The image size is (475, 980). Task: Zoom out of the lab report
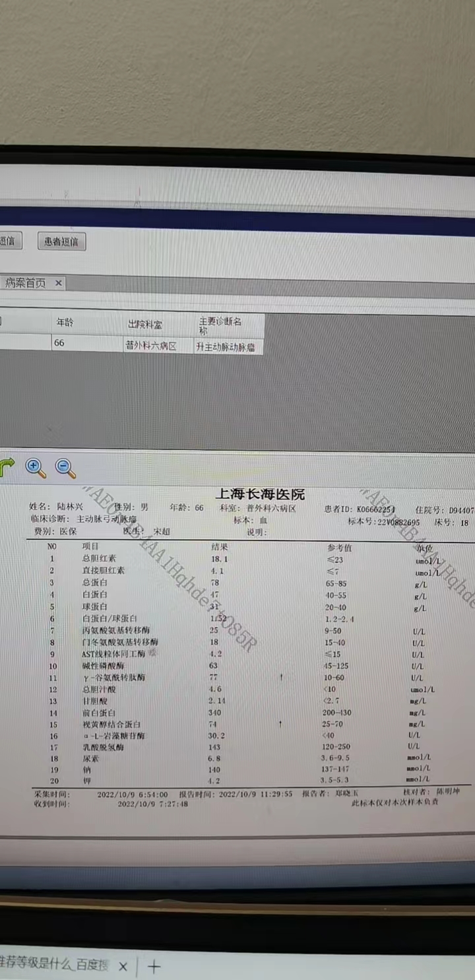[x=65, y=469]
